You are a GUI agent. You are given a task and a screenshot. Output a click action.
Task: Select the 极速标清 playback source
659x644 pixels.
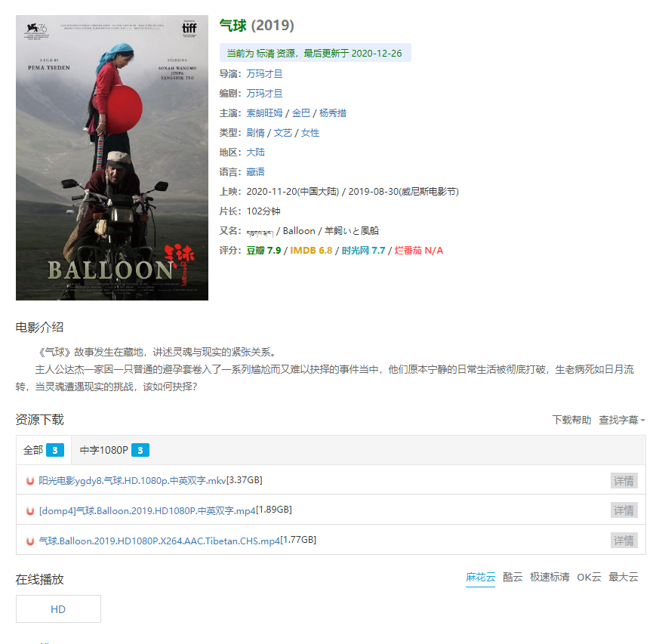coord(550,577)
